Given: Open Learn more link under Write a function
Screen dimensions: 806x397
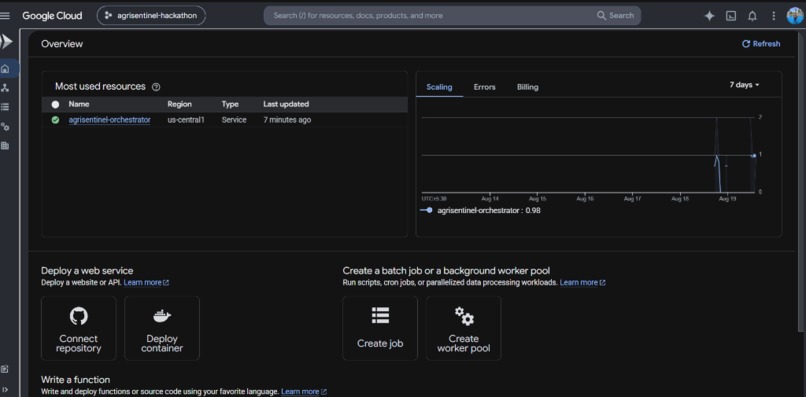Looking at the screenshot, I should tap(304, 392).
